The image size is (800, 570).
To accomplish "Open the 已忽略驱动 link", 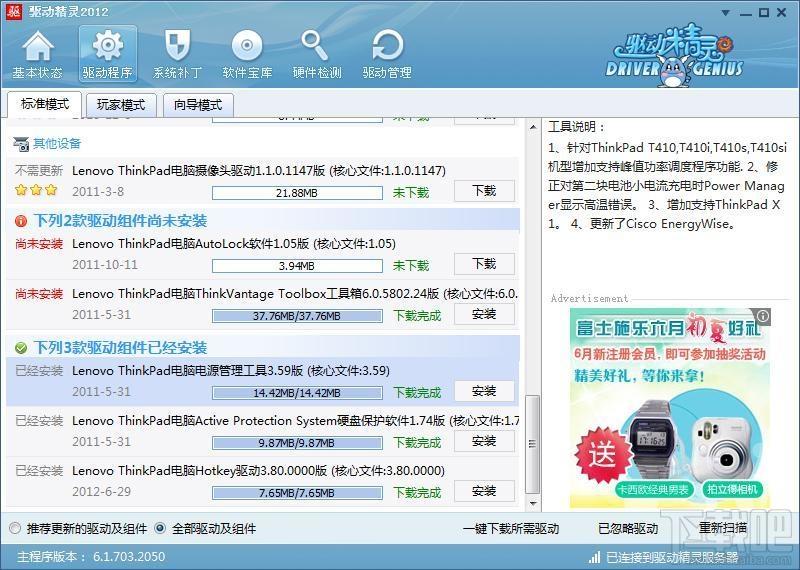I will (628, 529).
